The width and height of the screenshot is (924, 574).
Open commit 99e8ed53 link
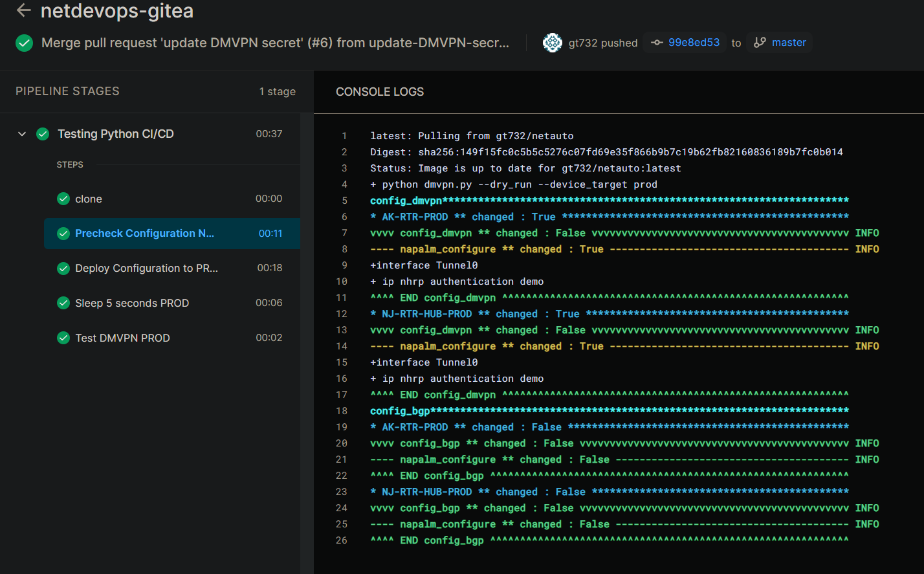694,43
